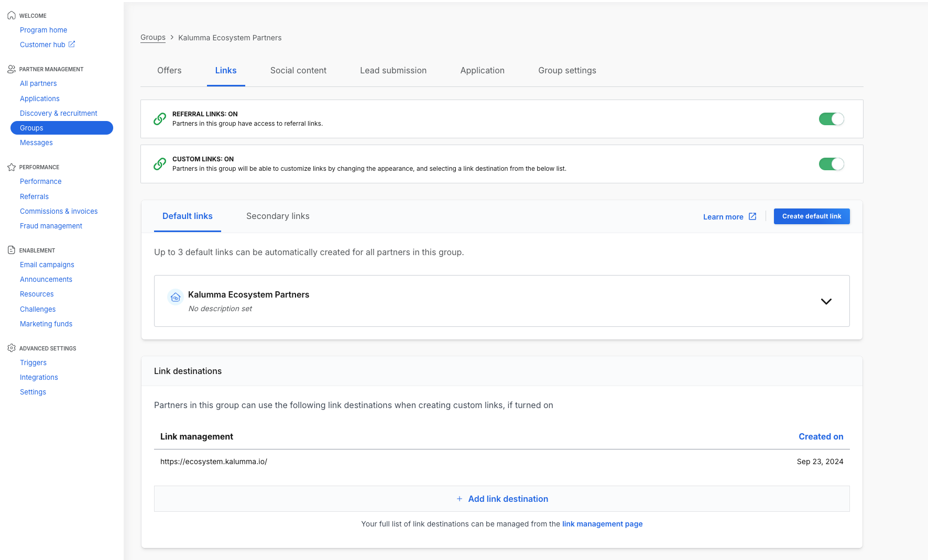Open Program home in sidebar
The width and height of the screenshot is (928, 560).
pyautogui.click(x=43, y=30)
